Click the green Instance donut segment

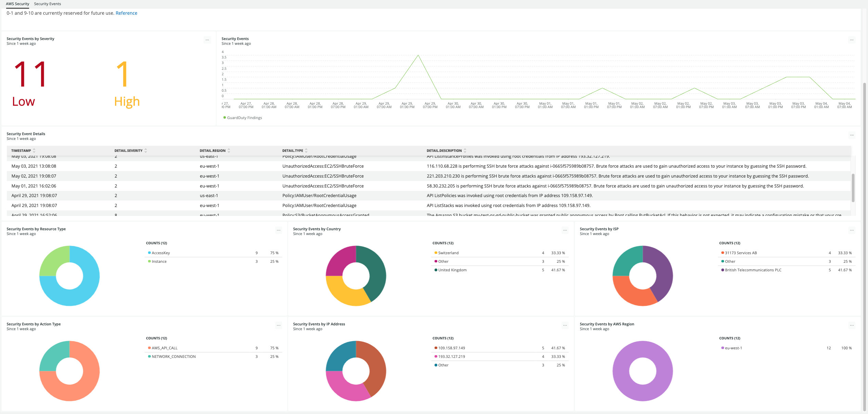(x=54, y=261)
